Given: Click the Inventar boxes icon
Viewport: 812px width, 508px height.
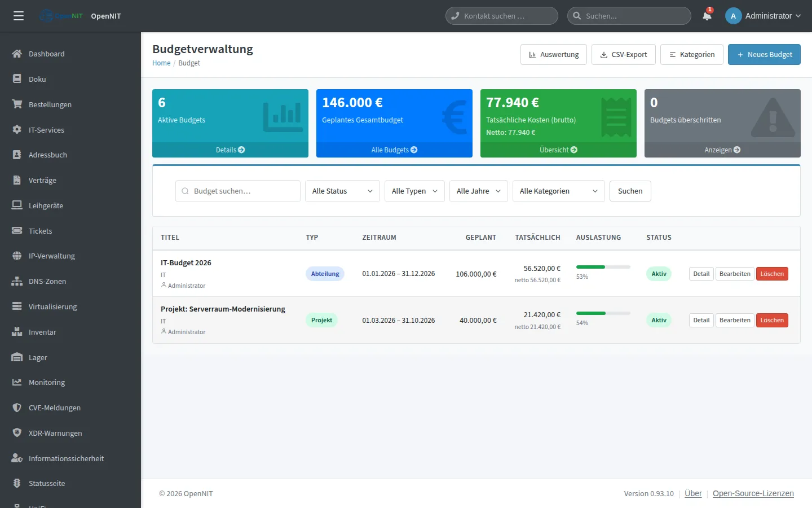Looking at the screenshot, I should [17, 332].
